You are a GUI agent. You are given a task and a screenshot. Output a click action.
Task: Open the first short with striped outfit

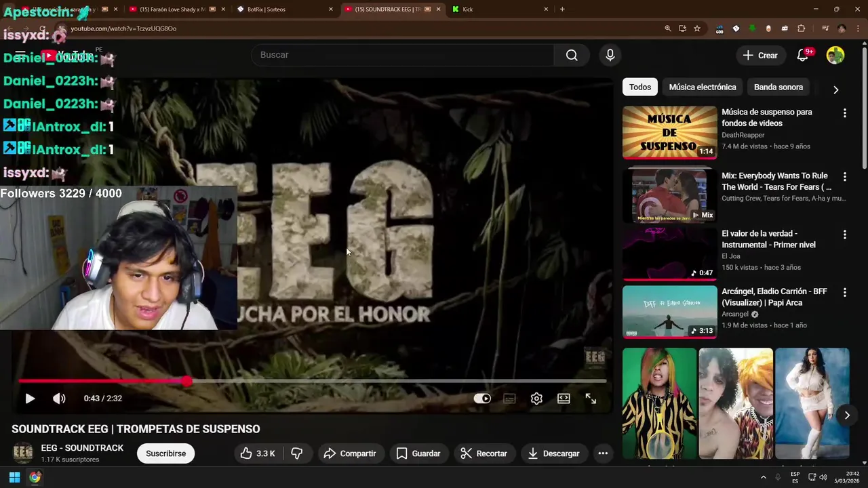(x=659, y=403)
